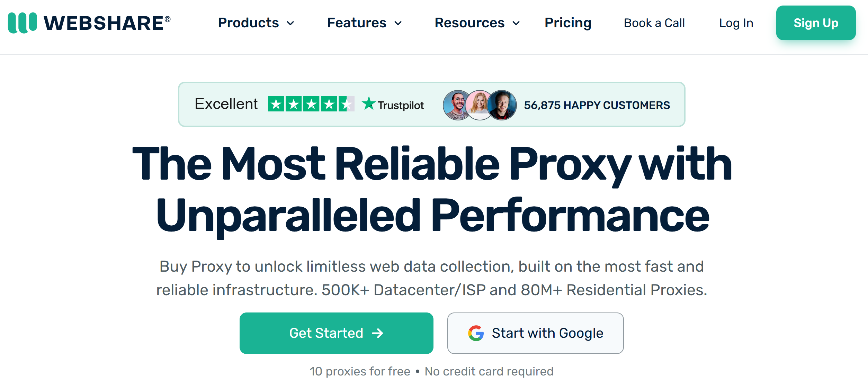
Task: Click the Log In link
Action: [x=736, y=23]
